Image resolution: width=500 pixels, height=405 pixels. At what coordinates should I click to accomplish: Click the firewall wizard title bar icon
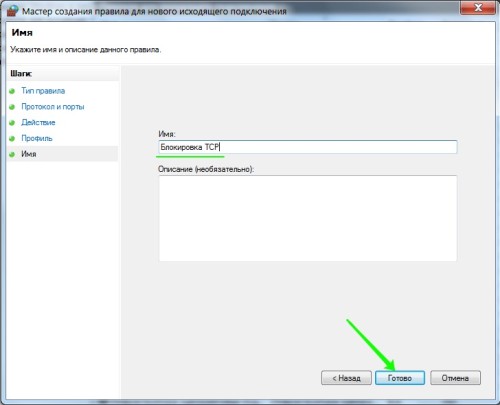pos(13,10)
